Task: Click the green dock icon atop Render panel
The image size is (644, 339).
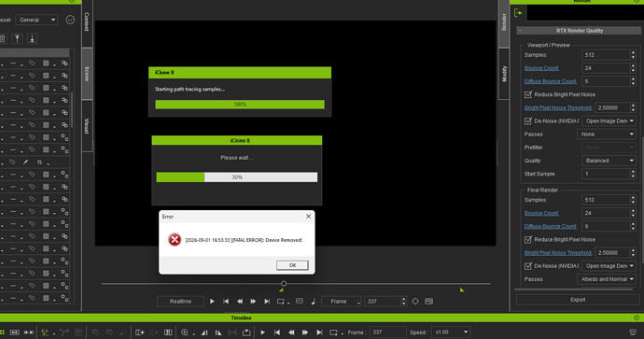Action: point(518,13)
